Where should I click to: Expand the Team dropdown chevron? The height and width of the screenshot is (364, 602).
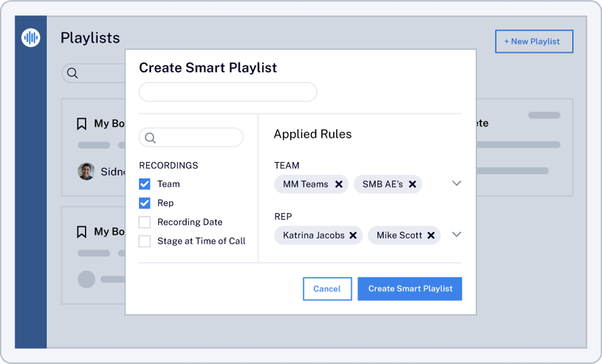[457, 184]
